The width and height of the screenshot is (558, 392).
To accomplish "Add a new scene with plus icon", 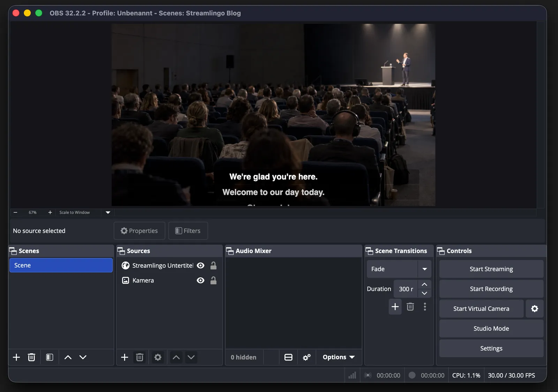I will click(x=16, y=357).
